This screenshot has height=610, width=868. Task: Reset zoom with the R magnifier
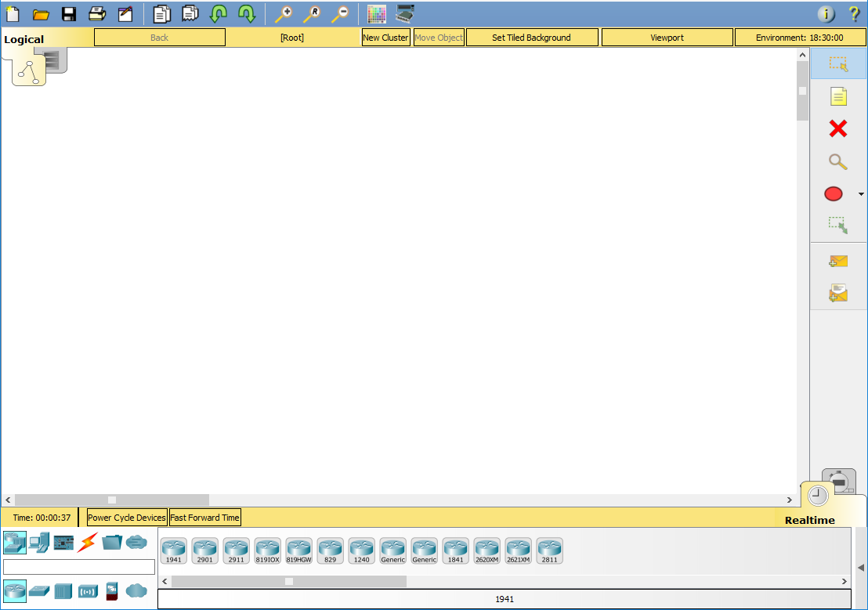[312, 14]
